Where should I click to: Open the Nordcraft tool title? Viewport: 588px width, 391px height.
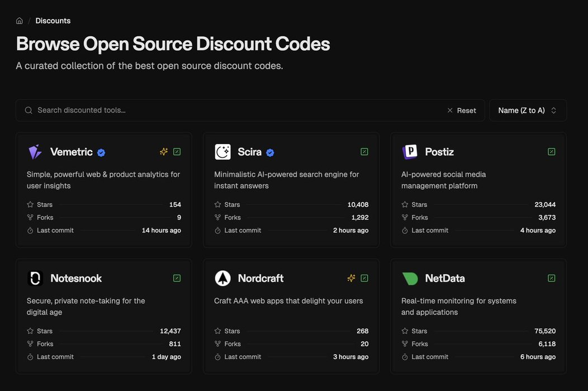tap(260, 278)
